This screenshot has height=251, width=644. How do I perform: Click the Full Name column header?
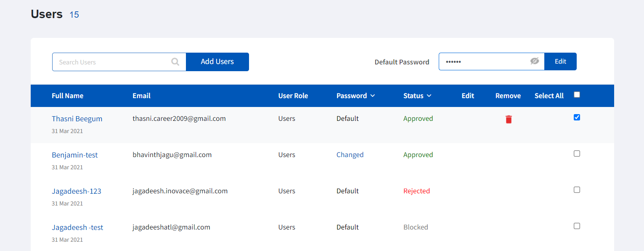(x=67, y=96)
